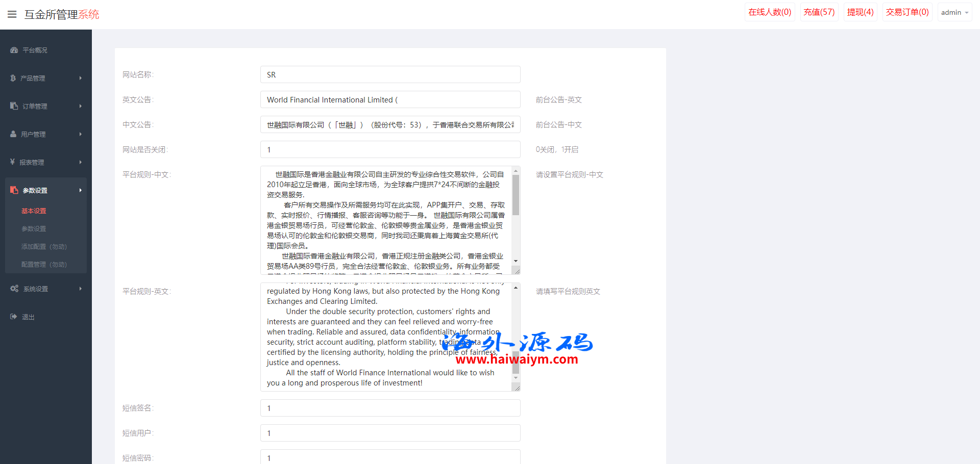The image size is (980, 464).
Task: Open the 充值(57) notifications button
Action: click(x=819, y=12)
